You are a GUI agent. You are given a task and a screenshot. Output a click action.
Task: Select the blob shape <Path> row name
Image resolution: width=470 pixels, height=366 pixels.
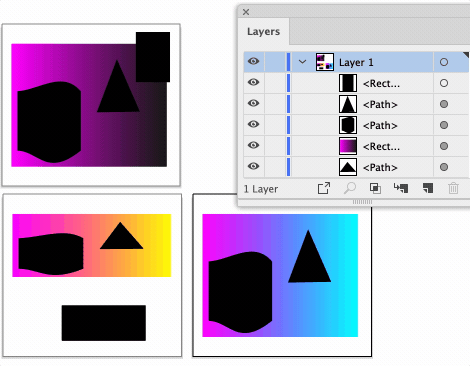coord(380,125)
